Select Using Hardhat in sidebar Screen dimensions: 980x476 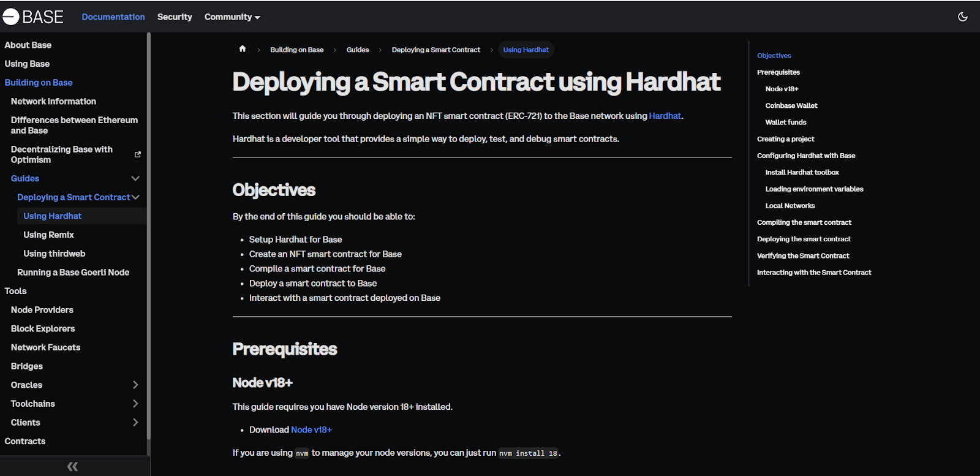[53, 216]
